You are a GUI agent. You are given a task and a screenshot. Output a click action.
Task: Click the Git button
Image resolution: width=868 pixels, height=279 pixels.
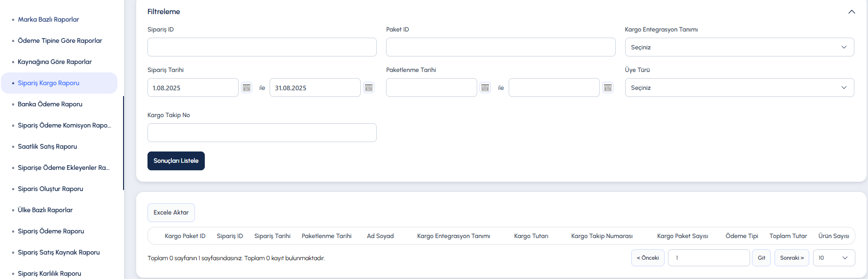pos(761,258)
